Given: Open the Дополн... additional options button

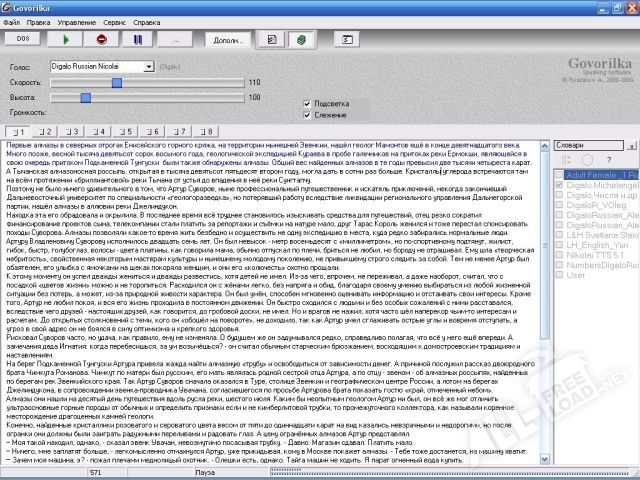Looking at the screenshot, I should tap(227, 40).
